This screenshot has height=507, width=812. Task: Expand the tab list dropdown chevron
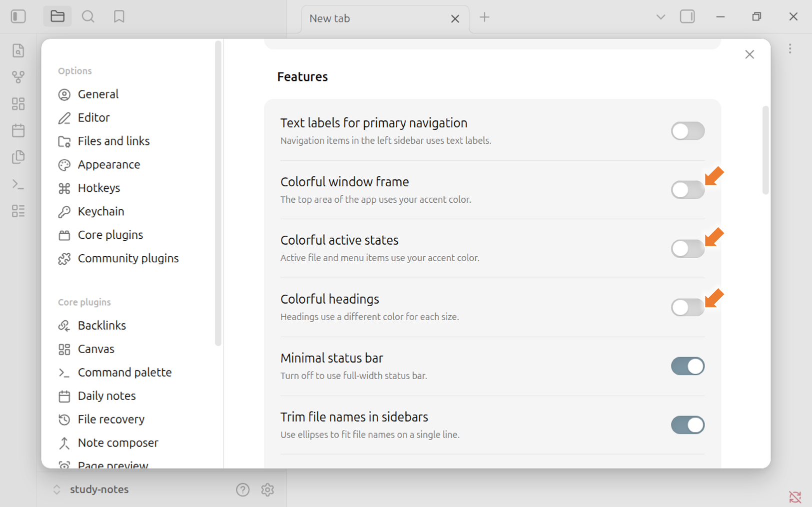(x=661, y=17)
